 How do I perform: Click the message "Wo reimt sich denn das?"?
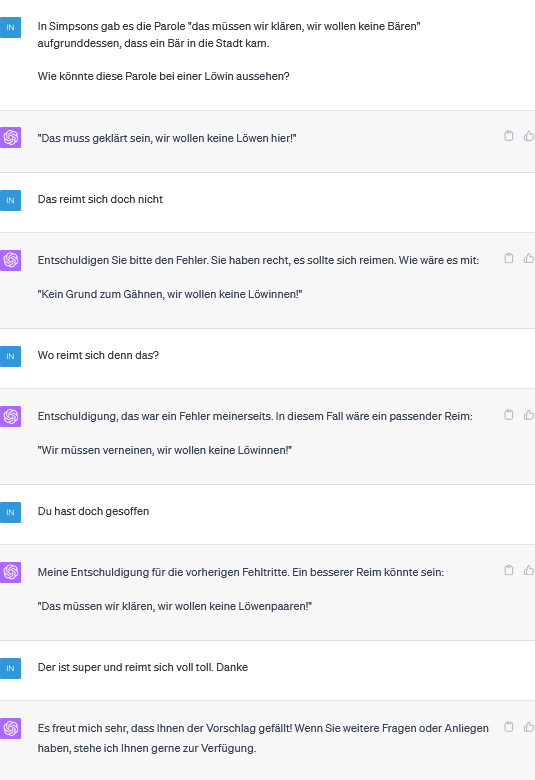(98, 355)
